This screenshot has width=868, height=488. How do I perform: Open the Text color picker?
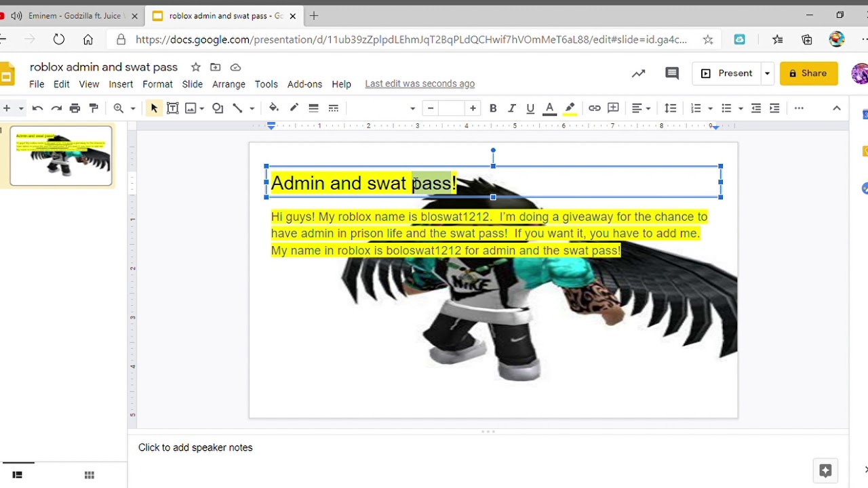tap(550, 108)
